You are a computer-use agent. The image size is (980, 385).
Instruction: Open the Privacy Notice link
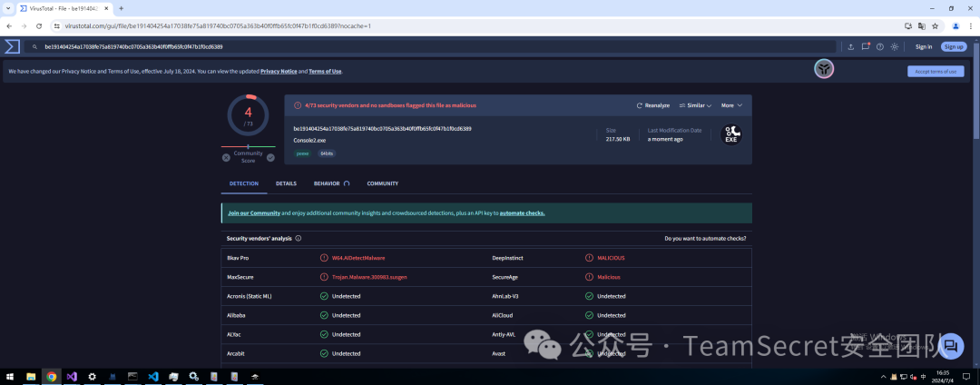(279, 71)
